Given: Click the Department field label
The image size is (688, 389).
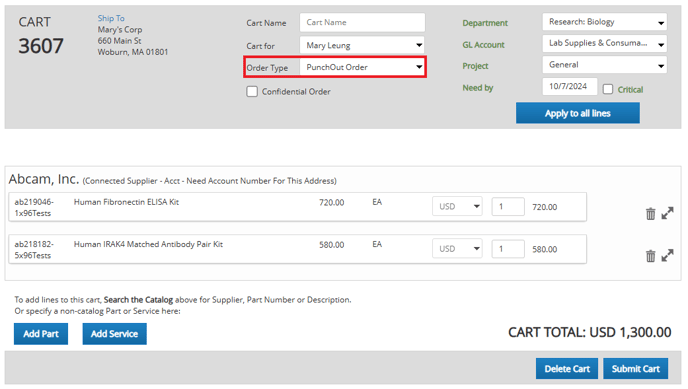Looking at the screenshot, I should pos(485,23).
